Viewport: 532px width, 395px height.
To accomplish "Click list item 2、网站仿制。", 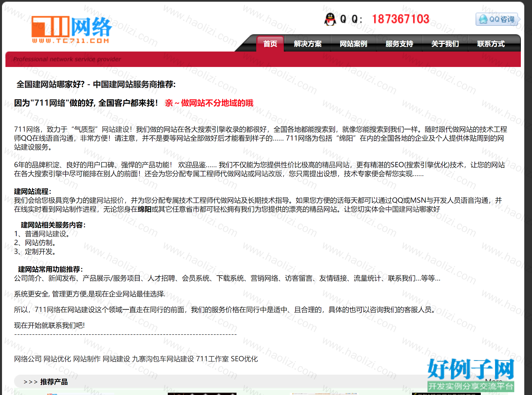I will 35,243.
